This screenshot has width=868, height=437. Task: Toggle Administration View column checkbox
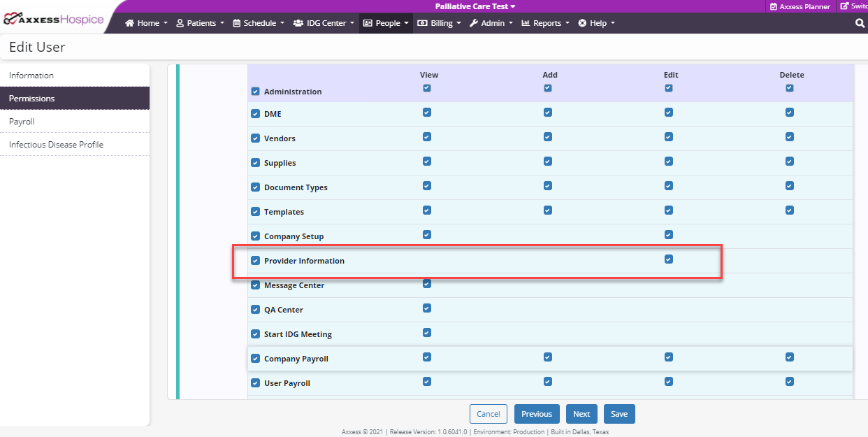[427, 88]
